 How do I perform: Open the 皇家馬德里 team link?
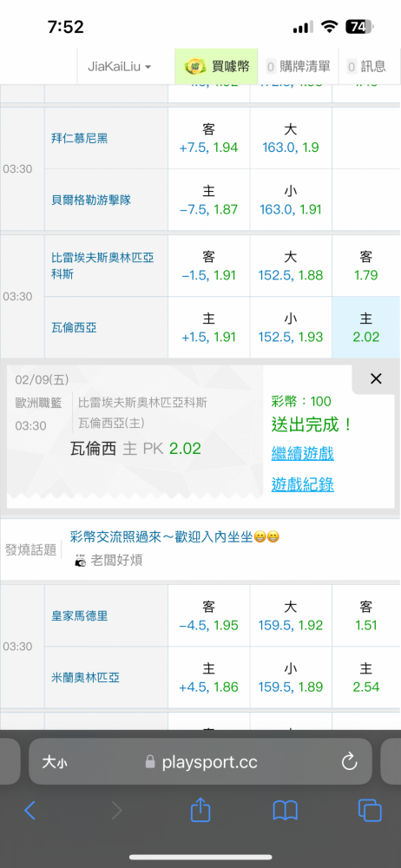click(80, 615)
